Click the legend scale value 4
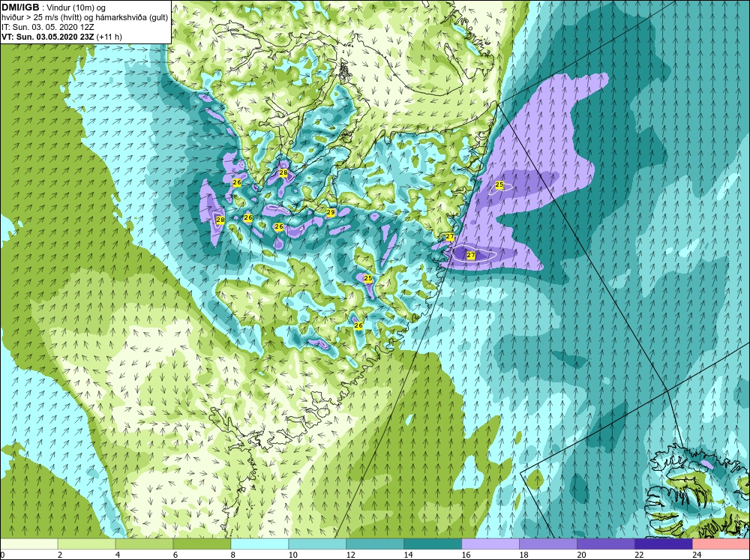Image resolution: width=750 pixels, height=560 pixels. tap(118, 555)
